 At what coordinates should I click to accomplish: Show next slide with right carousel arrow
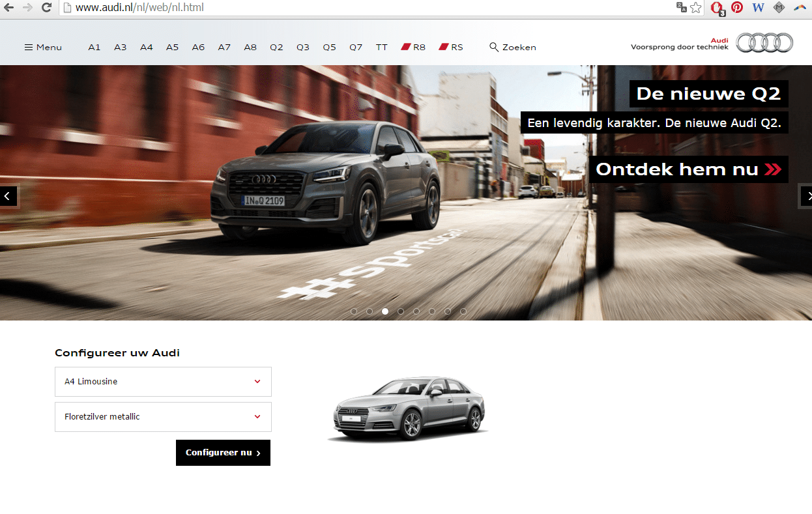click(x=806, y=195)
